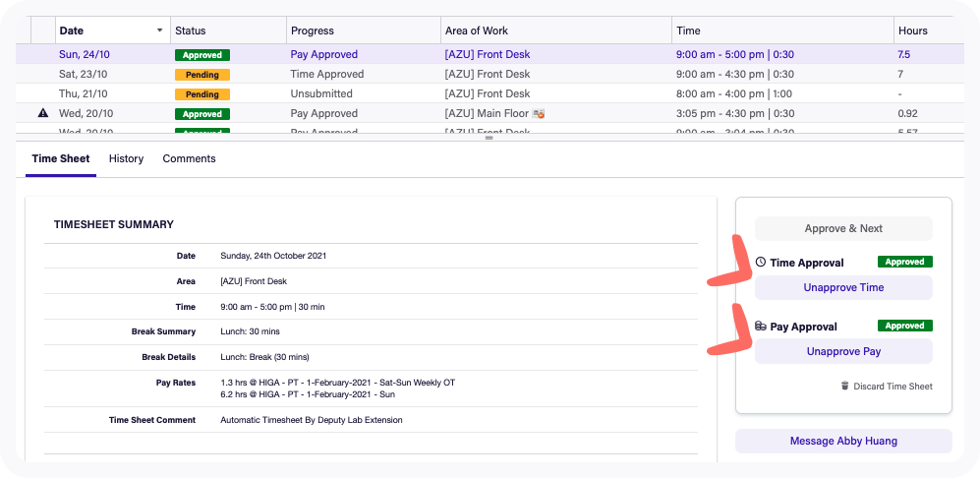Click the Approved badge next to Time Approval
This screenshot has height=478, width=980.
click(x=905, y=262)
